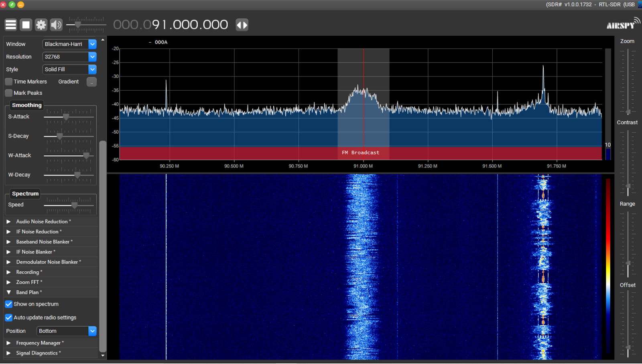This screenshot has width=642, height=364.
Task: Collapse the Band Plan section
Action: click(9, 292)
